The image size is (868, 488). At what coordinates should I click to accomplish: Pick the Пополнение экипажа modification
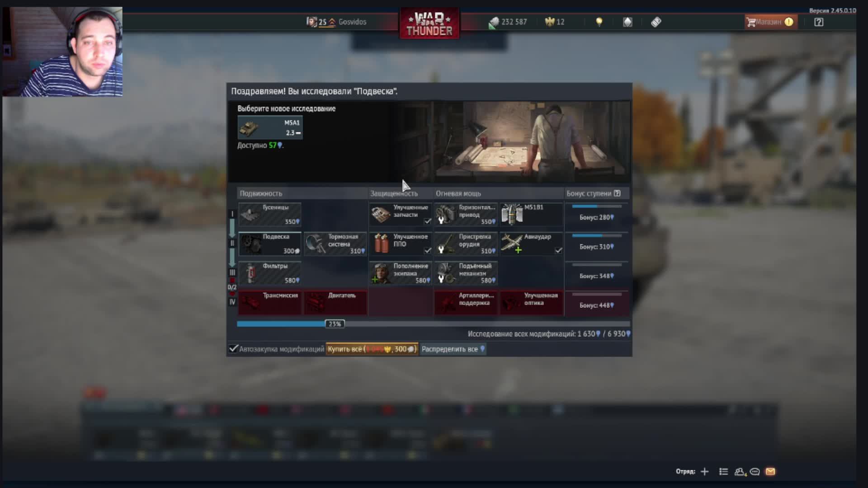point(401,273)
